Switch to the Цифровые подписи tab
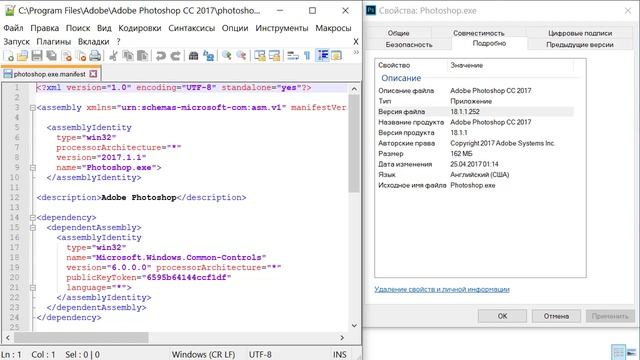The image size is (640, 360). tap(580, 33)
